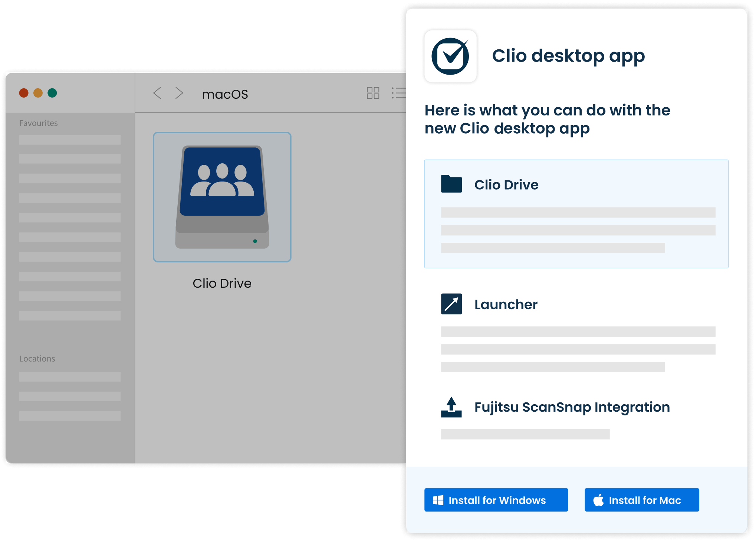Close the Finder window with red button
Viewport: 756px width, 549px height.
tap(24, 93)
